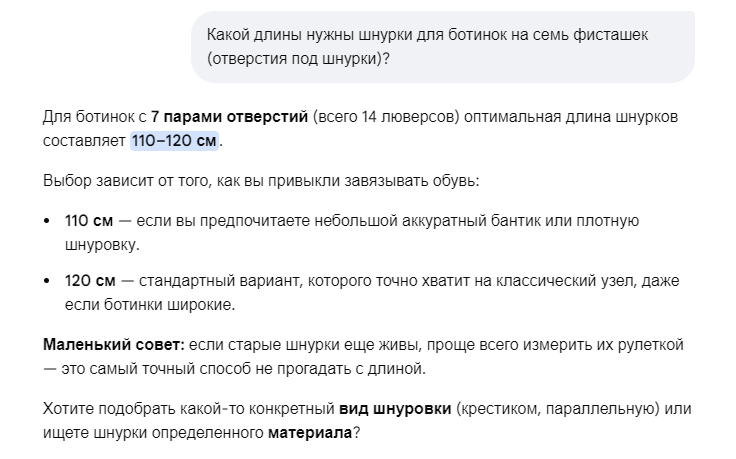Click the bold "вид шнуровки" phrase

(395, 409)
